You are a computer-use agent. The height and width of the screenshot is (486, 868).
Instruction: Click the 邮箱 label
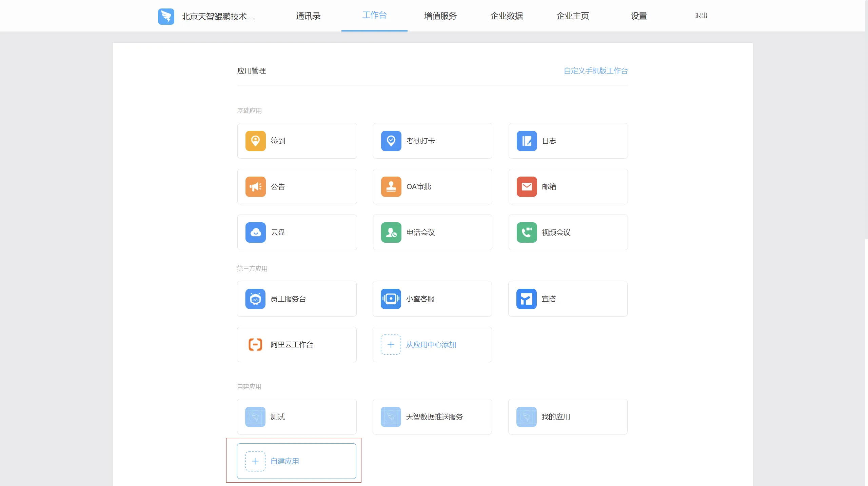coord(549,186)
